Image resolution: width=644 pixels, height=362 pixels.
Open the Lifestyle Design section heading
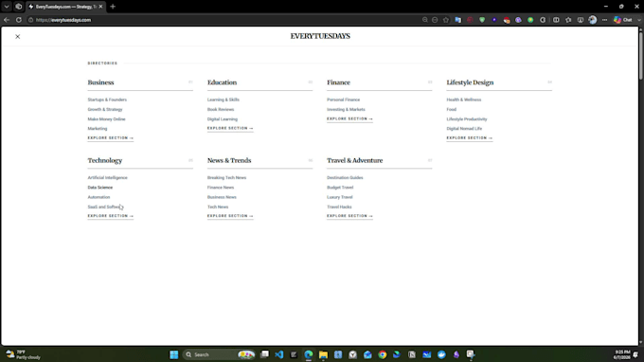pos(470,82)
